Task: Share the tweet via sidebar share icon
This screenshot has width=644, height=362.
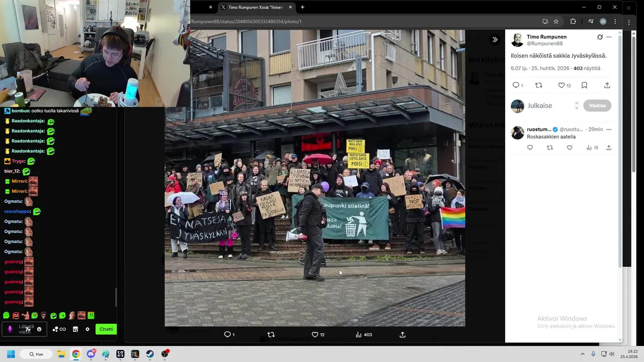Action: click(x=607, y=85)
